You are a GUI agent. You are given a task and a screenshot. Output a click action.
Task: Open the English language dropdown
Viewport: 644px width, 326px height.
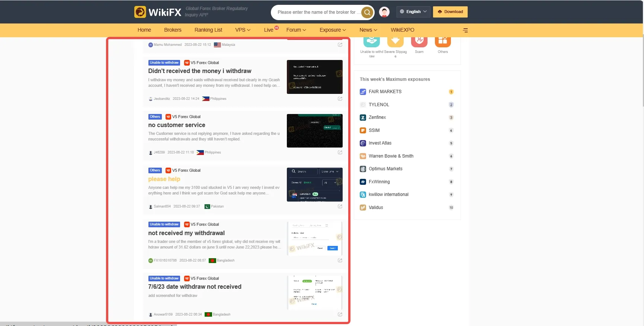click(413, 12)
